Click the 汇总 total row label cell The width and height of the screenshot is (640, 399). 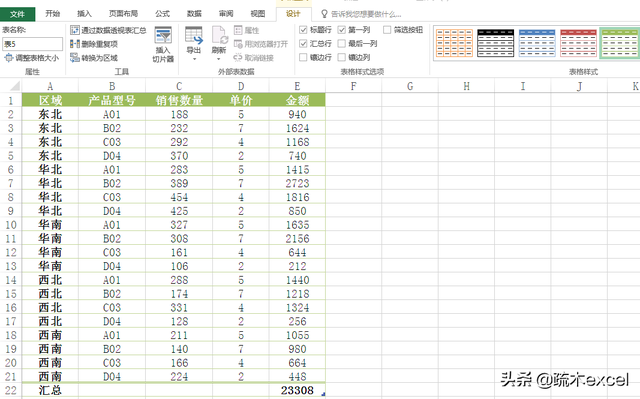pyautogui.click(x=50, y=390)
